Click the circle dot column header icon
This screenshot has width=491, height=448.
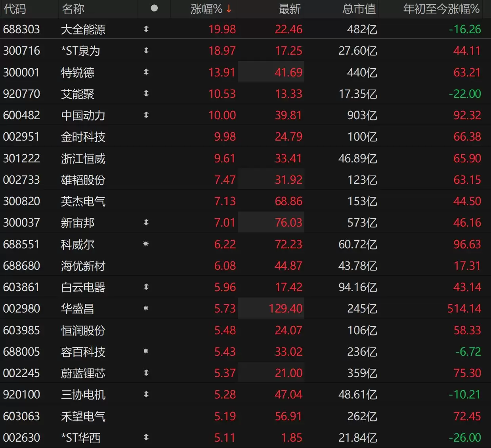coord(155,8)
